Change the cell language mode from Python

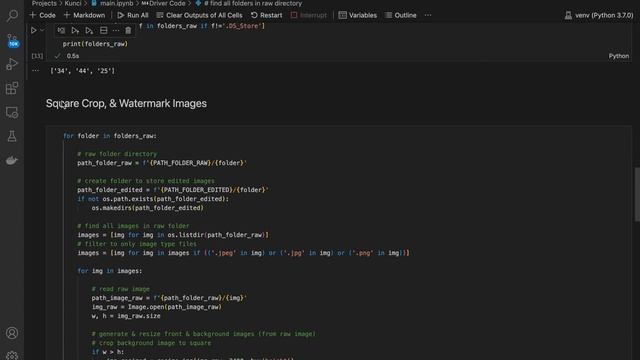point(619,56)
